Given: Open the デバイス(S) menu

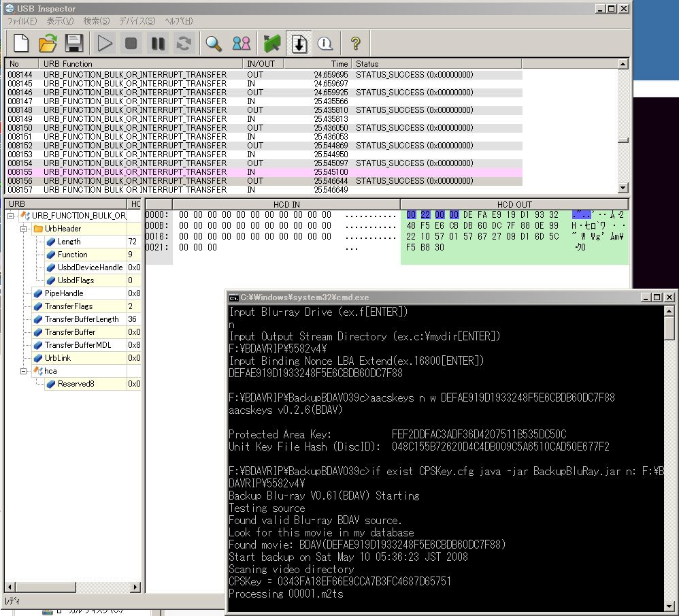Looking at the screenshot, I should coord(137,21).
